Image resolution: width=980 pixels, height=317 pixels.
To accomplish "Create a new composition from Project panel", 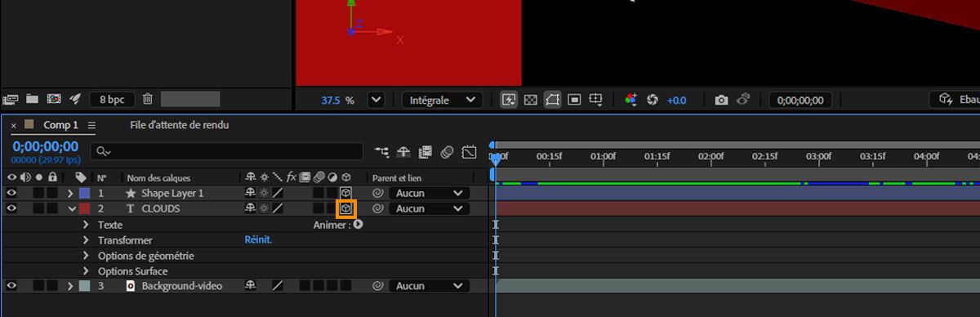I will coord(54,99).
